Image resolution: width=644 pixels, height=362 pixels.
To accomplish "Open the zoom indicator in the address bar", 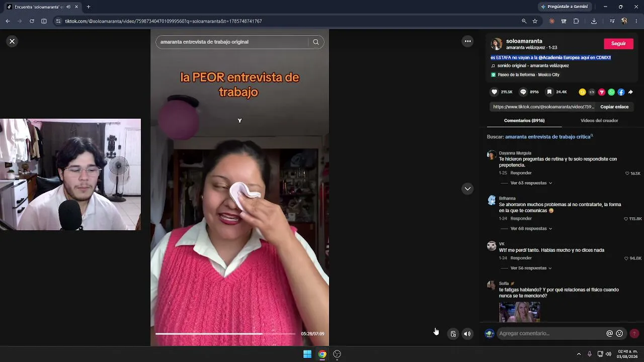I will coord(524,21).
